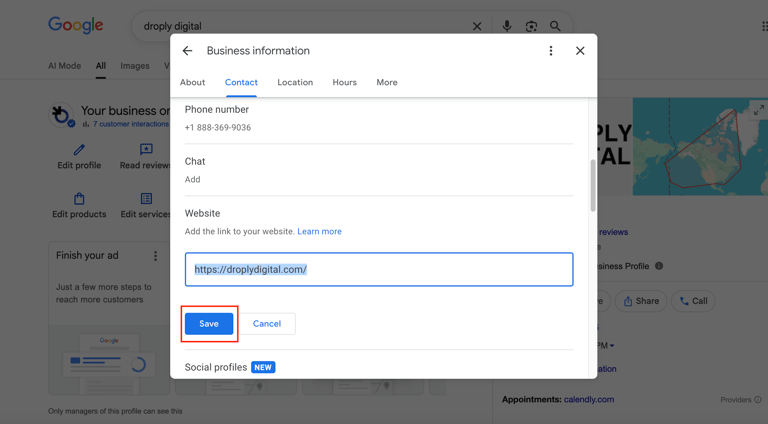Open the More tab
The height and width of the screenshot is (424, 768).
(387, 82)
